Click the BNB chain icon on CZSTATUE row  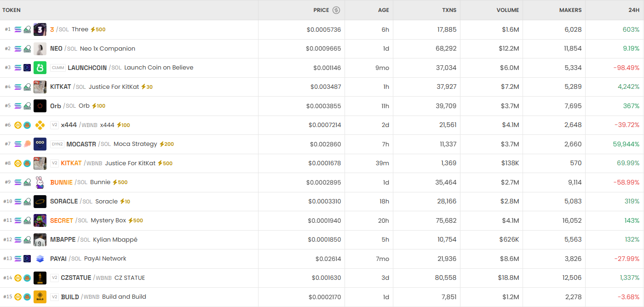[18, 278]
